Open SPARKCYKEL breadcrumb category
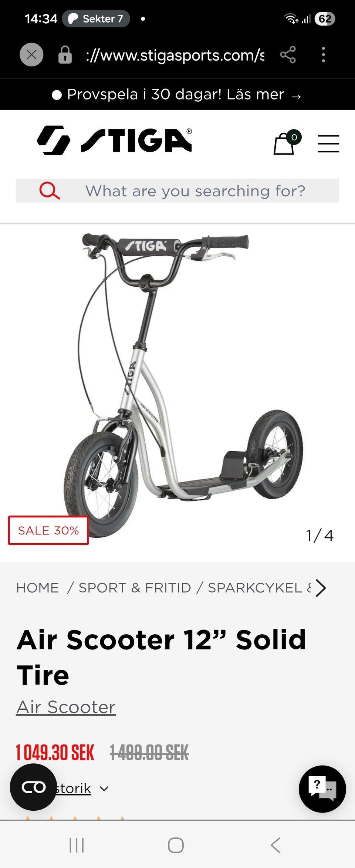The width and height of the screenshot is (355, 868). [259, 588]
